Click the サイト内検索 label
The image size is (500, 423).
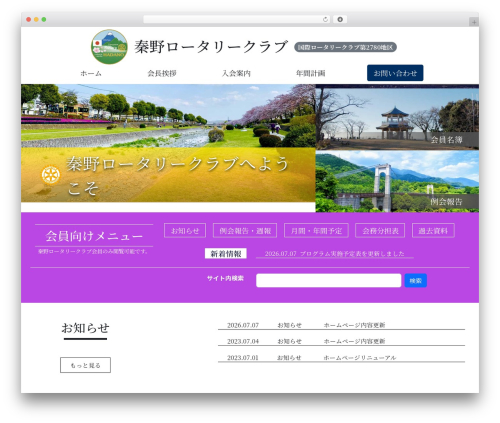pos(225,278)
